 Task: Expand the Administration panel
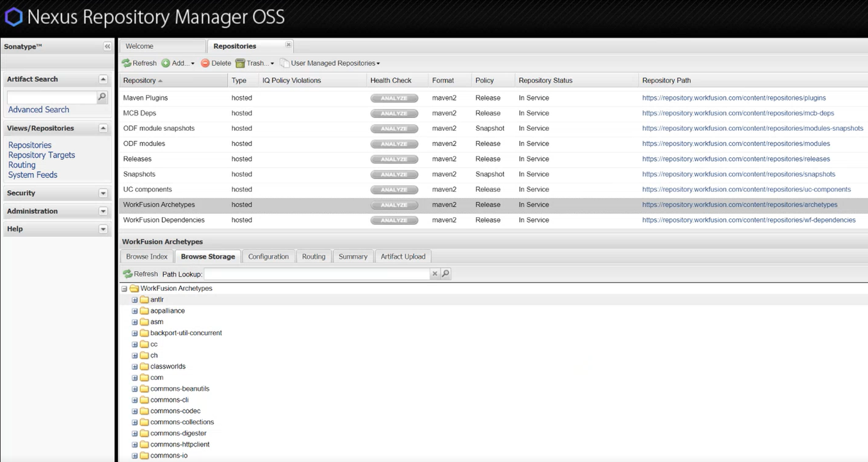[103, 211]
